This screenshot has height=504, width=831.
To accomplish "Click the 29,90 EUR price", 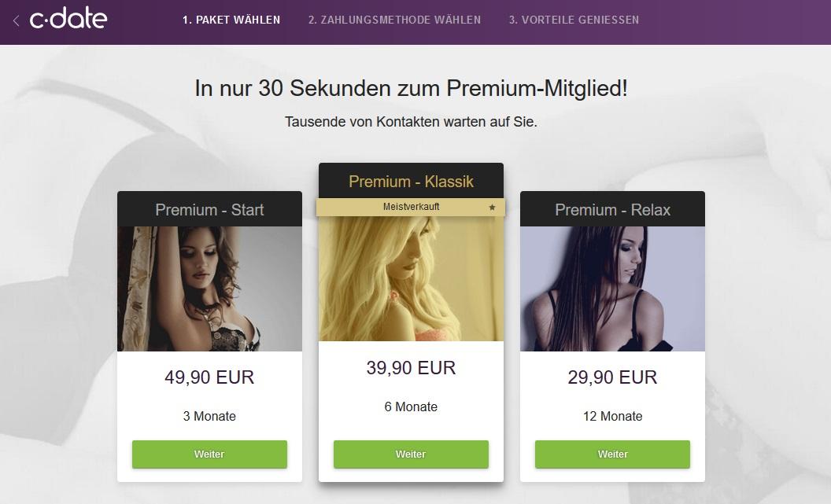I will point(613,377).
